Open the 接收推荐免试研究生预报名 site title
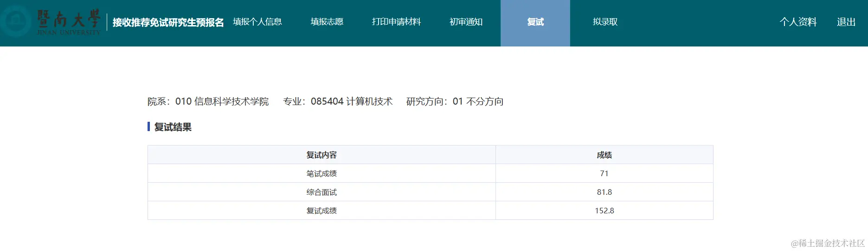The image size is (868, 251). pos(168,22)
